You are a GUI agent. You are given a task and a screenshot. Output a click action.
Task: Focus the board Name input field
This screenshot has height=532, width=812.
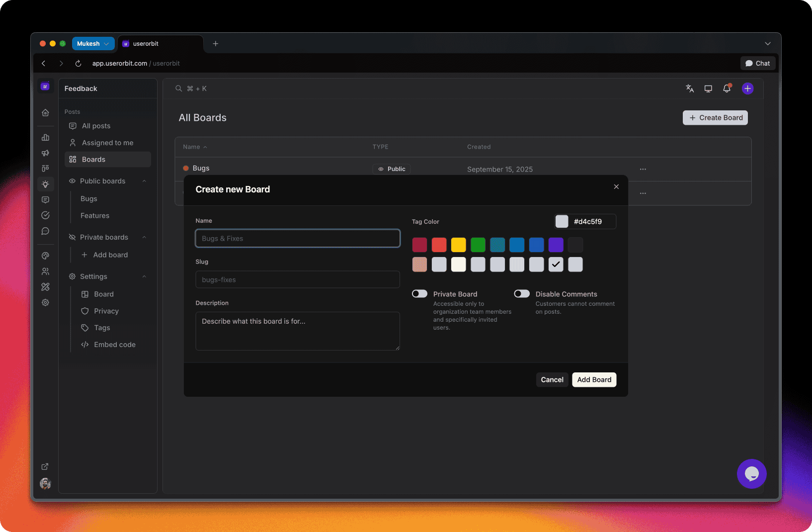(x=298, y=239)
